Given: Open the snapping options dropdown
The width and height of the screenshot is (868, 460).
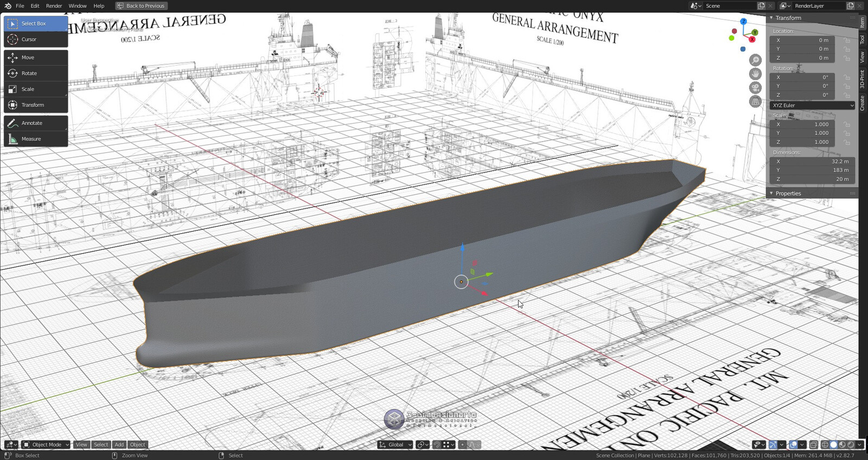Looking at the screenshot, I should [448, 445].
